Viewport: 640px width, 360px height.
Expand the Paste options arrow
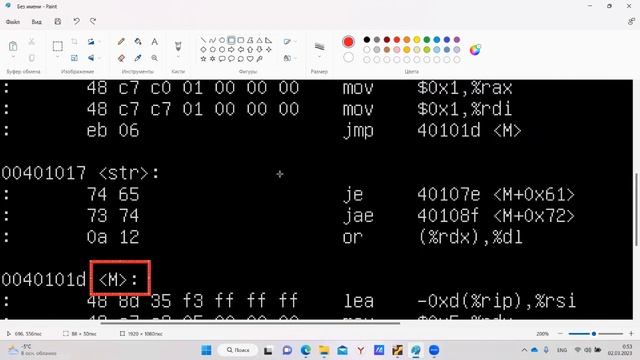13,57
